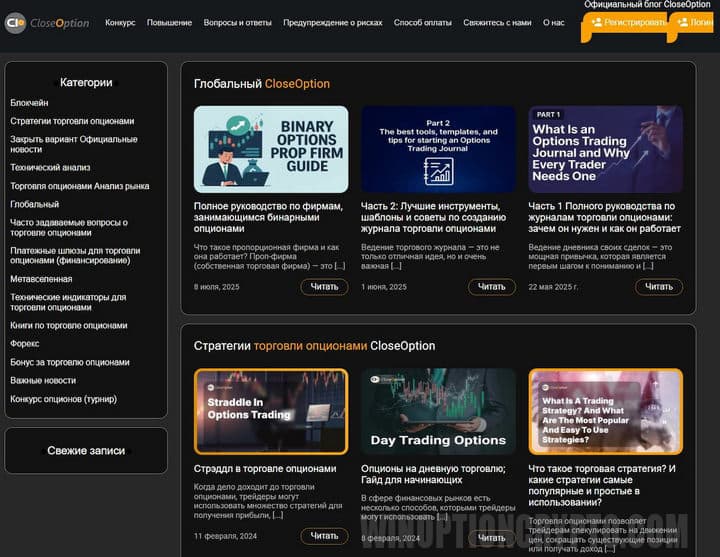Click the Регистрироваться button with user icon
This screenshot has width=720, height=557.
pos(625,22)
